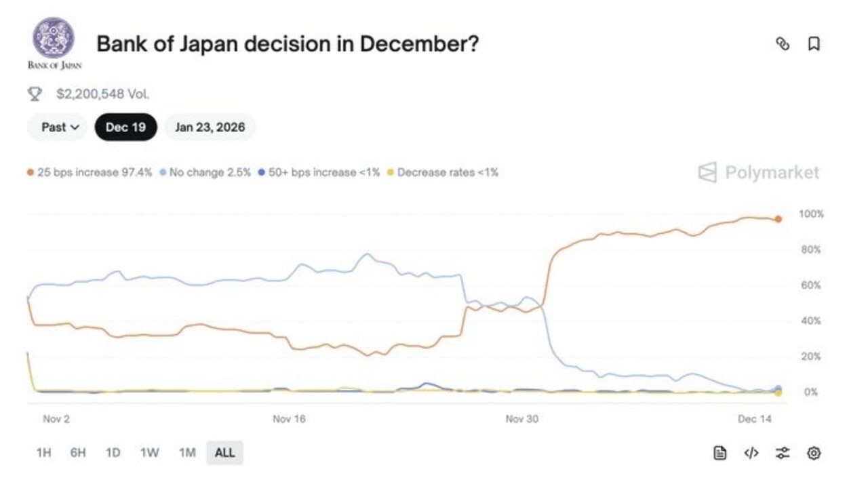The width and height of the screenshot is (868, 484).
Task: Open the embed code icon
Action: 751,453
